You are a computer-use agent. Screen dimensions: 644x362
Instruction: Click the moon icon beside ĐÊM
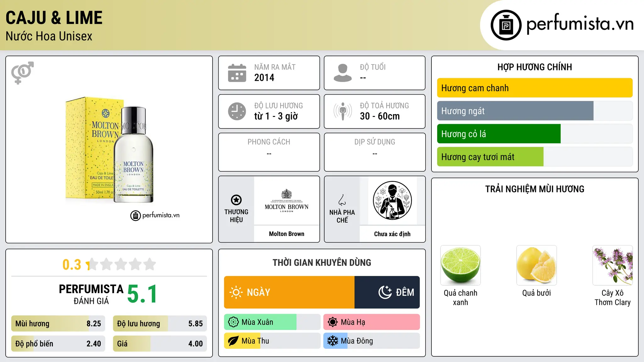(385, 292)
